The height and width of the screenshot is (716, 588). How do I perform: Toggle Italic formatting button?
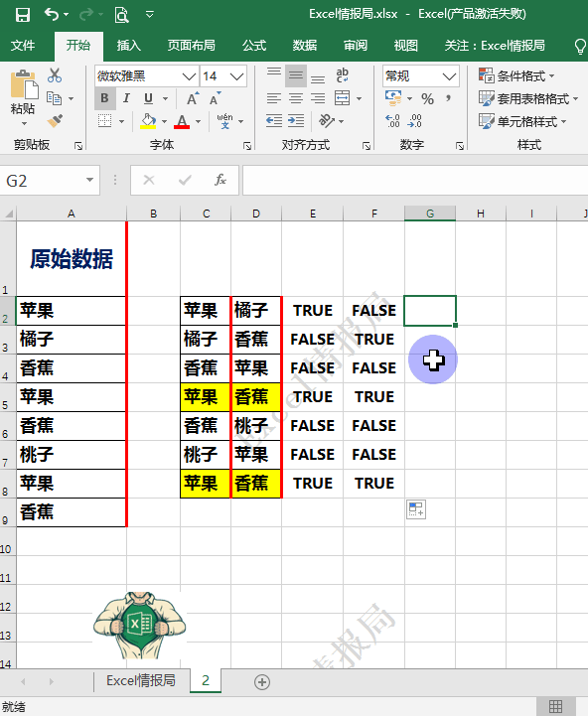pyautogui.click(x=126, y=98)
